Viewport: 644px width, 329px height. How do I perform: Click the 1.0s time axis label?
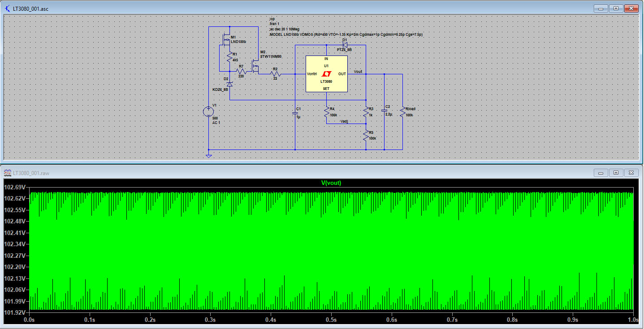[633, 320]
